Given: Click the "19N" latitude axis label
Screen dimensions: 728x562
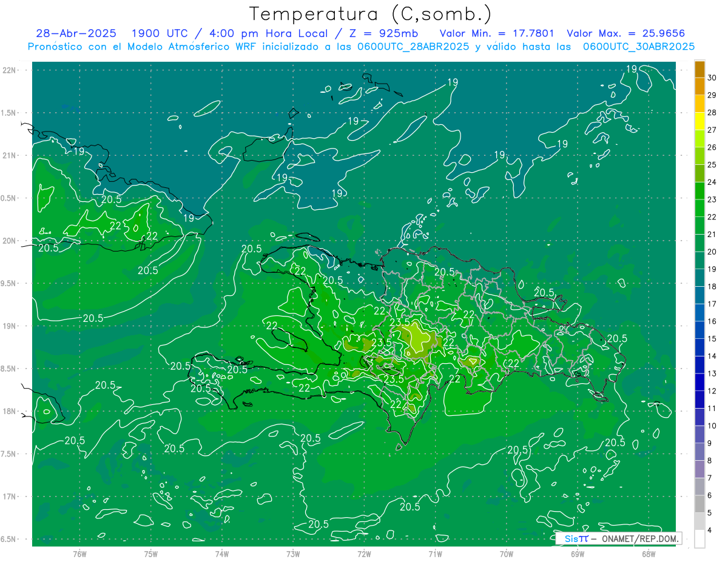Looking at the screenshot, I should point(10,326).
